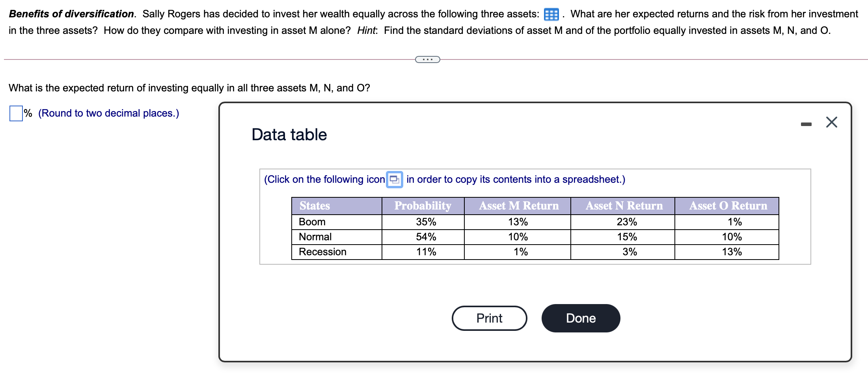Select the Probability column header
The height and width of the screenshot is (386, 868).
tap(423, 206)
